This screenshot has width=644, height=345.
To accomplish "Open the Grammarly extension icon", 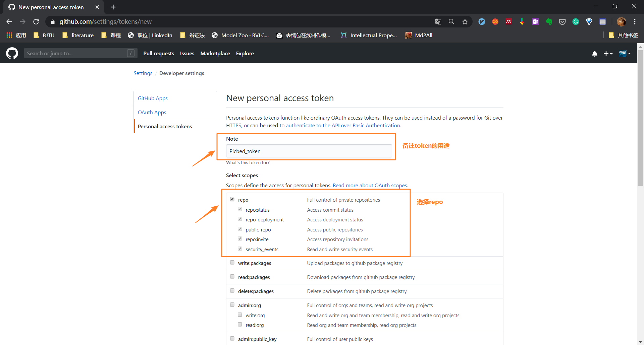I will 576,22.
